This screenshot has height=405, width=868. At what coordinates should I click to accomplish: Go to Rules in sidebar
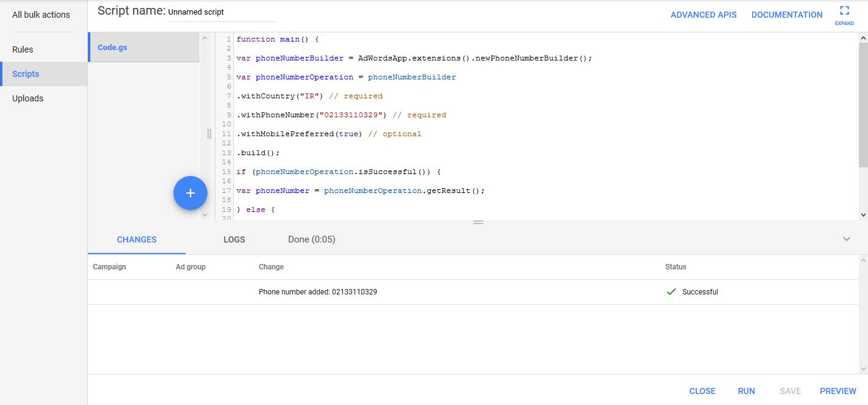click(23, 49)
